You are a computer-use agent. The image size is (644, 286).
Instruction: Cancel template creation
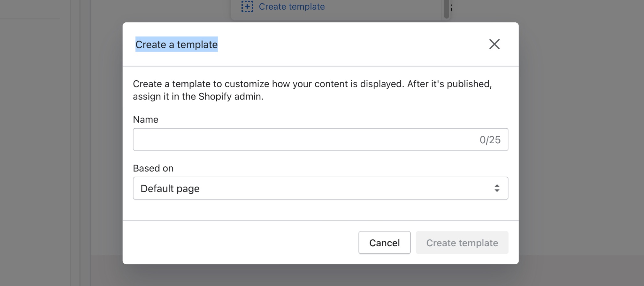coord(384,242)
